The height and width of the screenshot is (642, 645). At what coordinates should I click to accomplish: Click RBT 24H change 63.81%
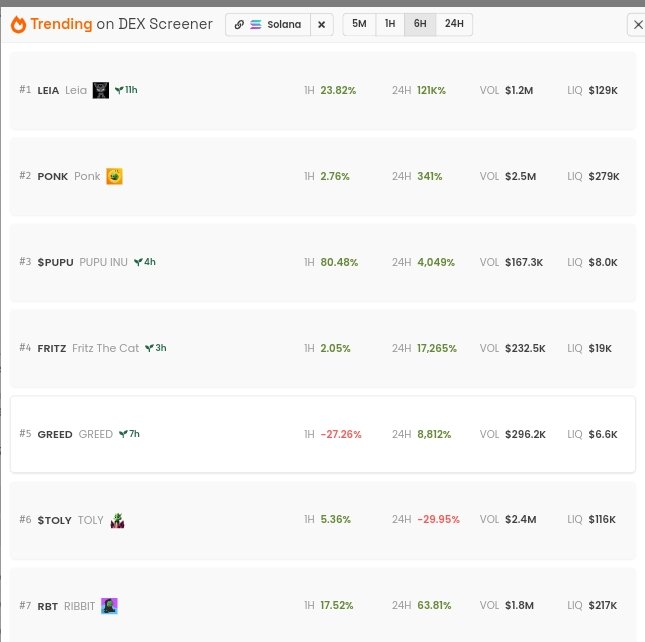click(434, 605)
